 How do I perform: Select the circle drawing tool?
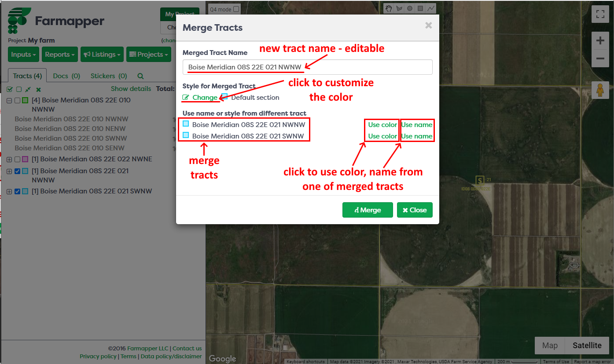tap(410, 8)
